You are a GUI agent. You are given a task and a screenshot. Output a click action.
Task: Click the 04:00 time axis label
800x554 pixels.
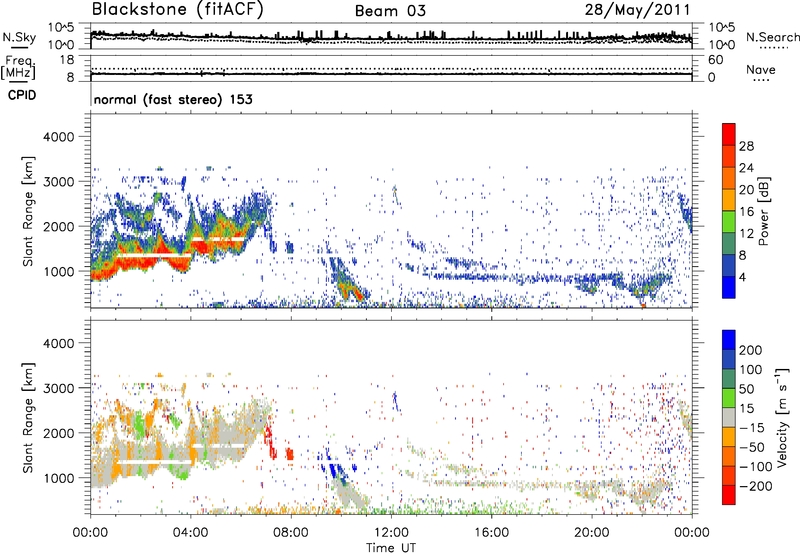pyautogui.click(x=190, y=533)
